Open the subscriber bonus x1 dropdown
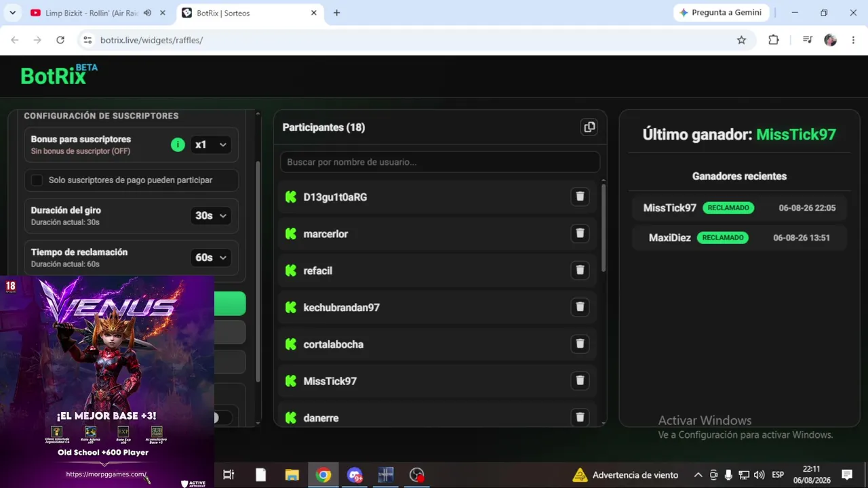 click(x=210, y=144)
